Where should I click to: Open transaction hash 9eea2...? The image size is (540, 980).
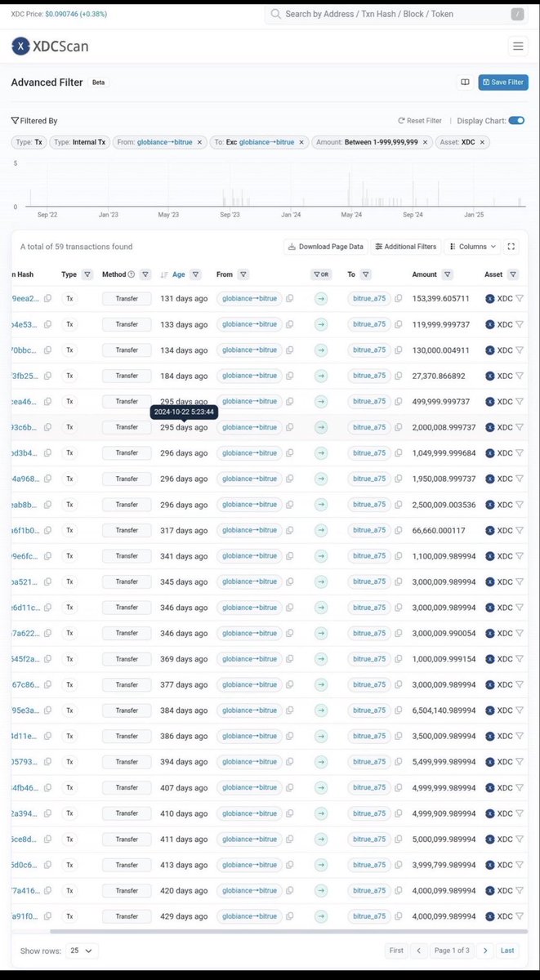[x=25, y=299]
